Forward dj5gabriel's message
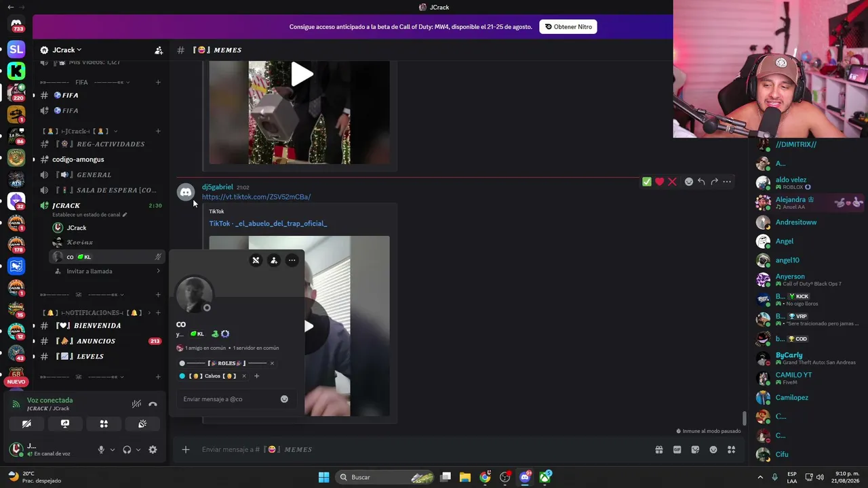The height and width of the screenshot is (488, 868). click(x=714, y=182)
